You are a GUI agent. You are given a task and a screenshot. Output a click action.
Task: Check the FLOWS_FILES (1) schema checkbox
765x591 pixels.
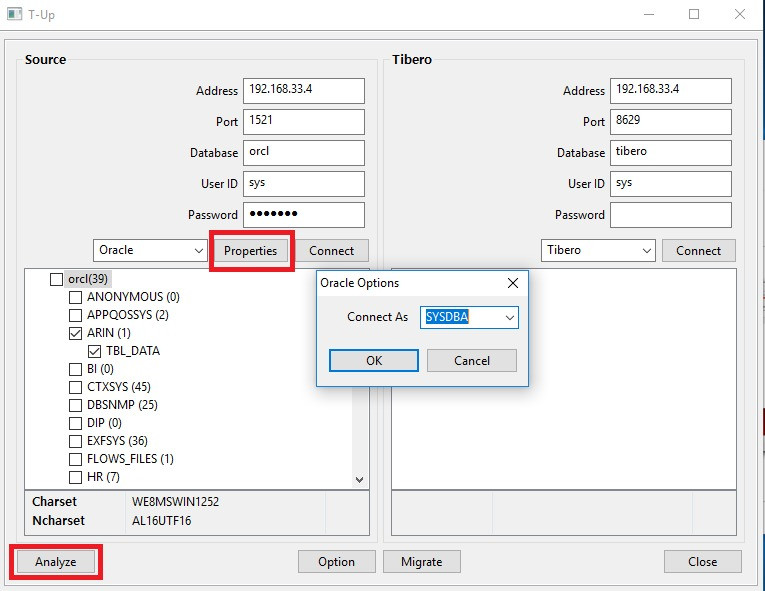(x=75, y=459)
